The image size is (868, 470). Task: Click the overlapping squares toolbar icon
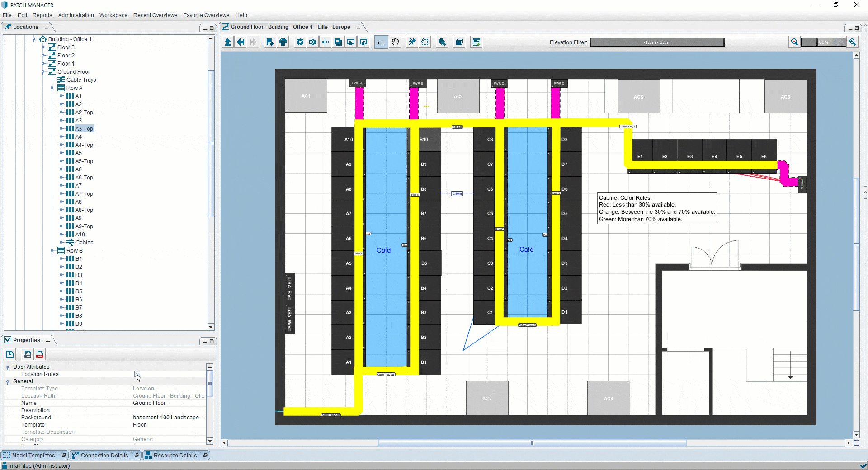(338, 42)
